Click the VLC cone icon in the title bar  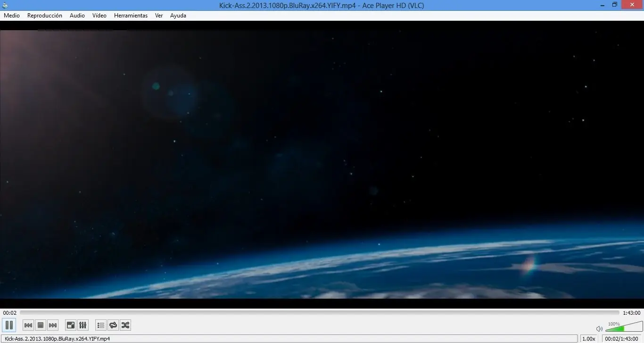click(x=5, y=5)
